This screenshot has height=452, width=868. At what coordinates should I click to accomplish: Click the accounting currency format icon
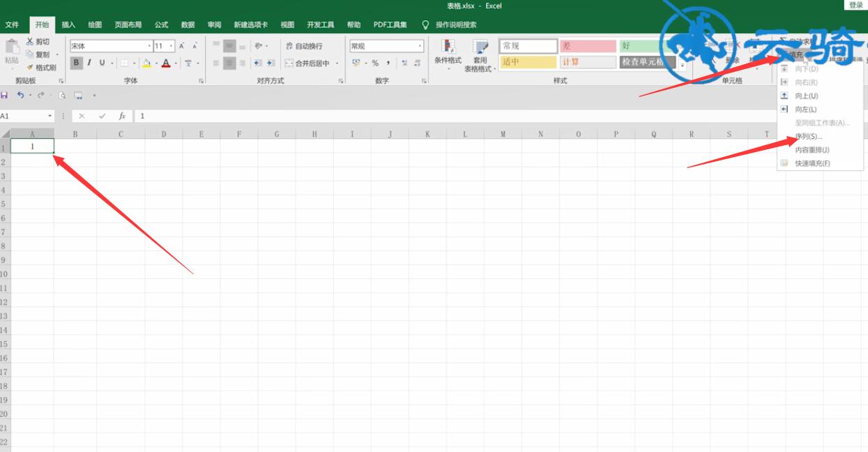click(x=356, y=63)
